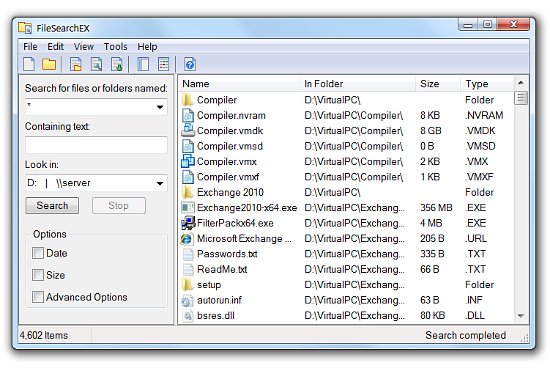Click the setup folder icon
This screenshot has height=368, width=550.
pyautogui.click(x=188, y=285)
